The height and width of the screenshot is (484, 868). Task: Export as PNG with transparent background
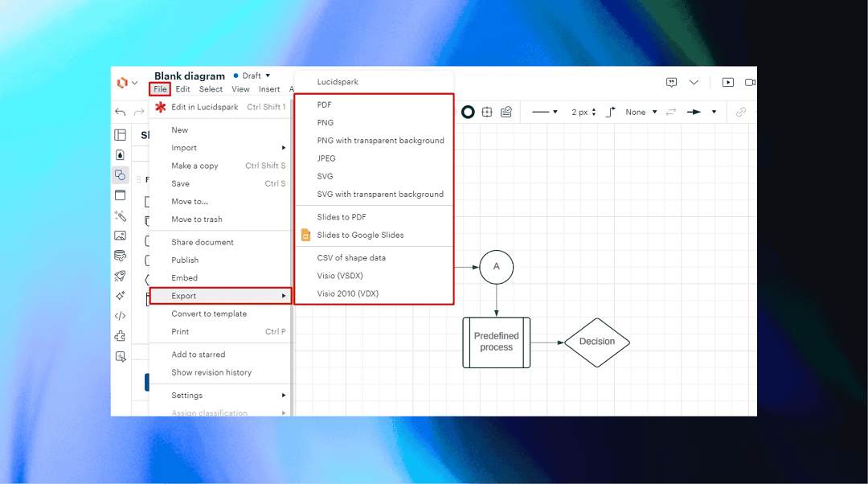(375, 141)
